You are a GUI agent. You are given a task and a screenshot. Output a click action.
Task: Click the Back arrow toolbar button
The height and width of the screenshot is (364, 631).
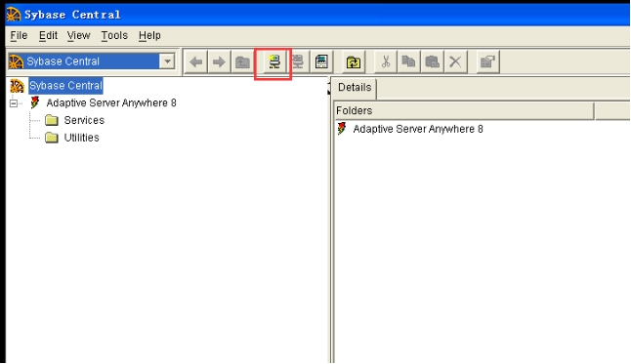(196, 61)
